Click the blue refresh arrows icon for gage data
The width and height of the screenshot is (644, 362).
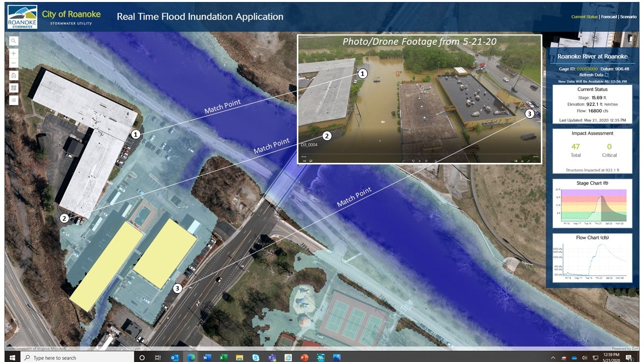607,75
